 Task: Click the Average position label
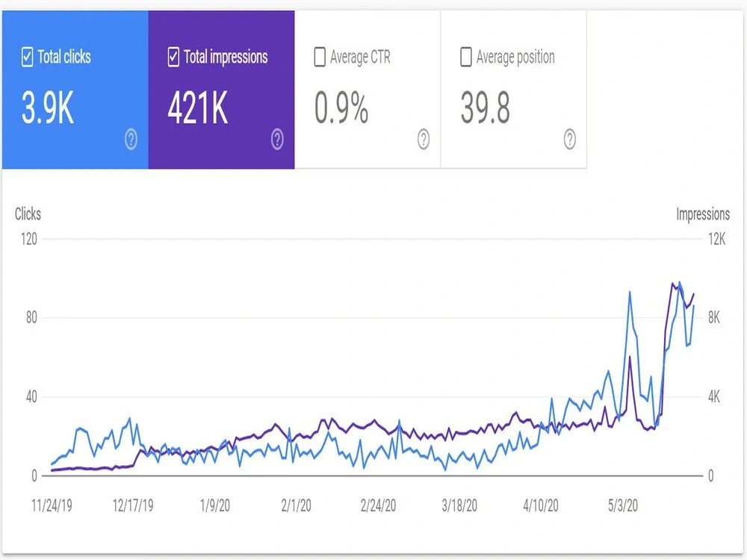coord(515,57)
